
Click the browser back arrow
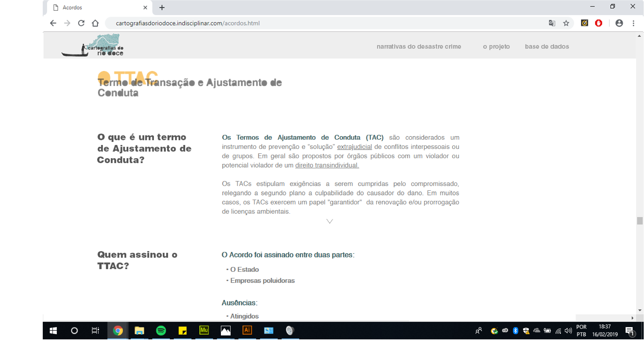[x=53, y=23]
